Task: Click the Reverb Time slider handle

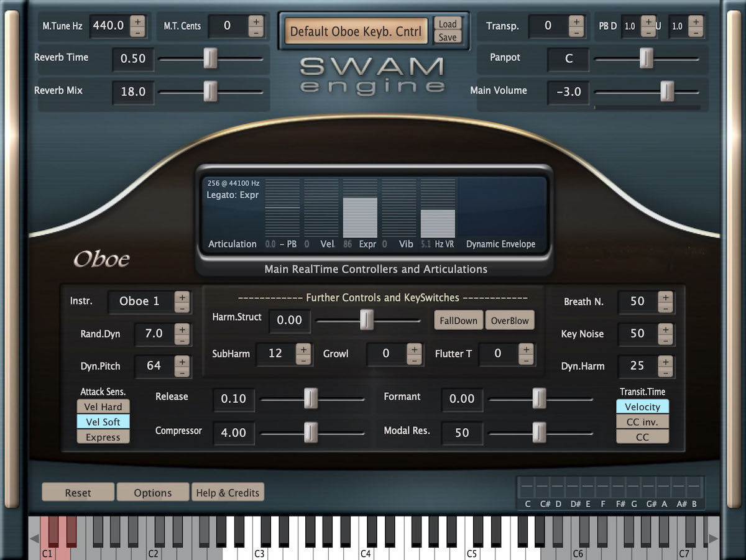Action: pos(211,58)
